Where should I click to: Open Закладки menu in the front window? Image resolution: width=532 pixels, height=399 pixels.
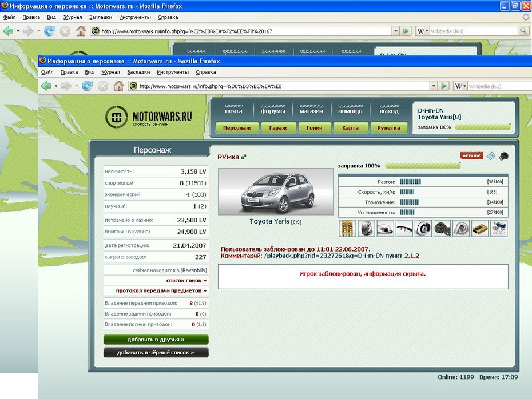click(x=138, y=72)
